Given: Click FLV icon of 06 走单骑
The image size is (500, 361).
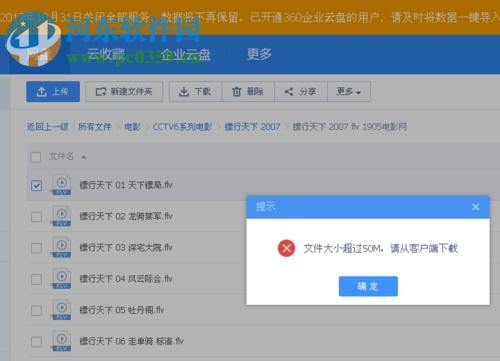Looking at the screenshot, I should pos(61,341).
